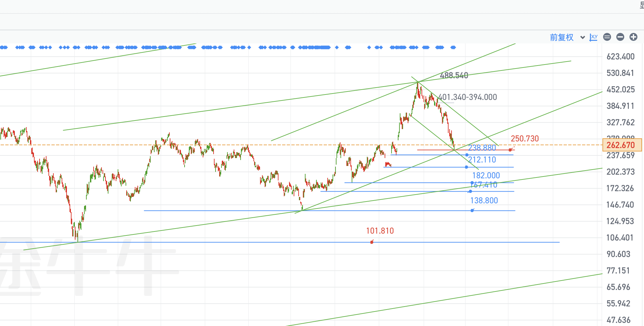The height and width of the screenshot is (326, 644).
Task: Click the blue 138.800 price label
Action: click(x=484, y=201)
